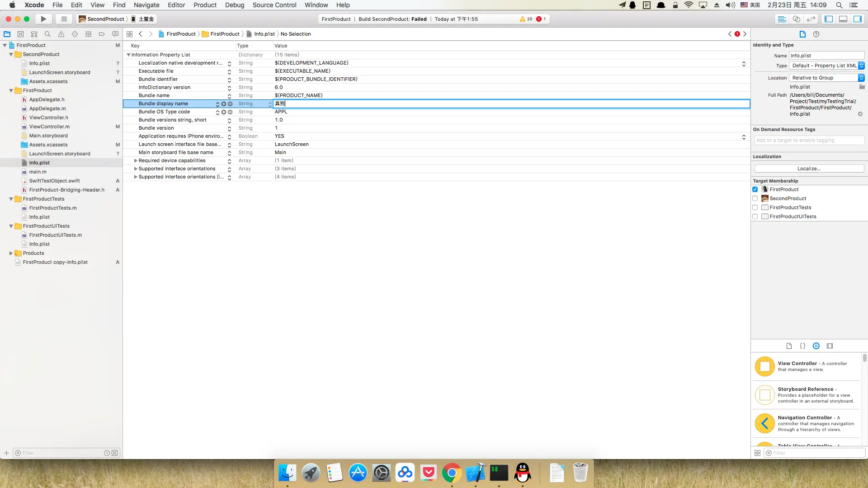Select the Object library icon
This screenshot has width=868, height=488.
[816, 346]
